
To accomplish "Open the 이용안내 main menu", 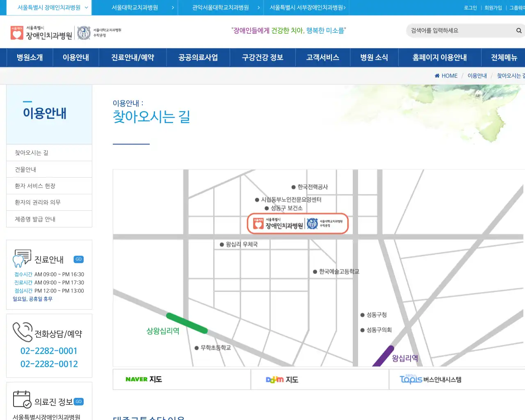I will click(76, 57).
